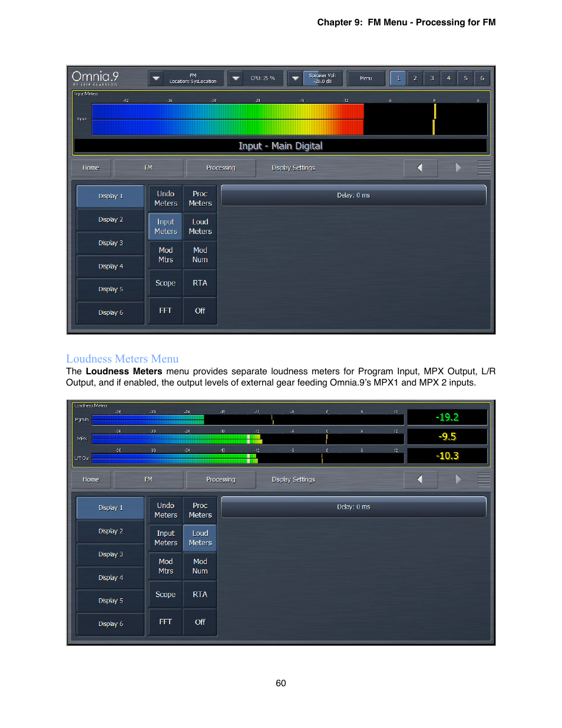The width and height of the screenshot is (562, 728).
Task: Choose FFT in upper screenshot
Action: [x=166, y=311]
